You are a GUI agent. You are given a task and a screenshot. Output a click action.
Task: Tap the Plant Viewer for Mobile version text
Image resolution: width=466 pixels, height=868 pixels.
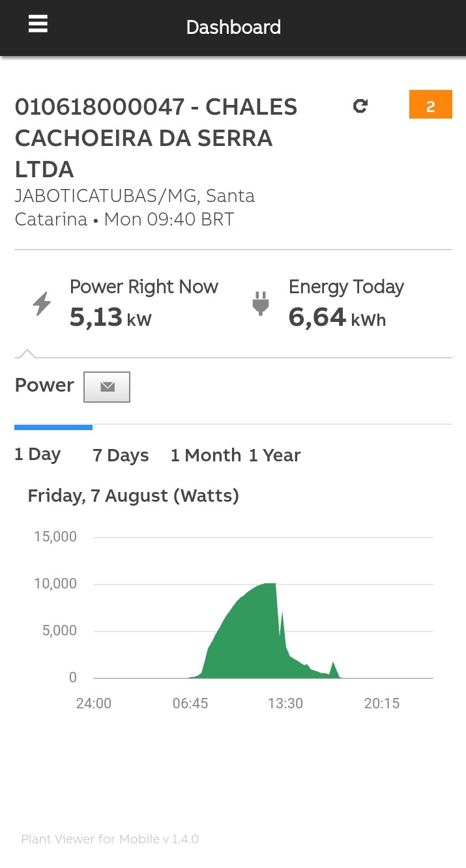(110, 839)
